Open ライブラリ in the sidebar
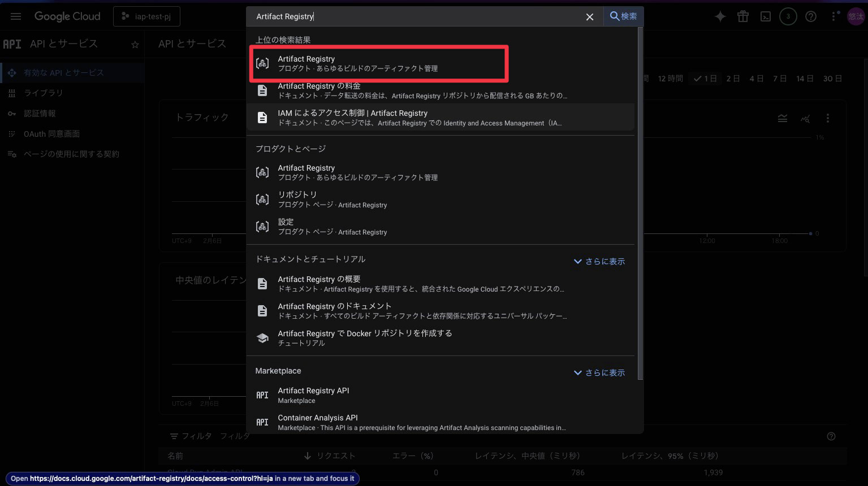The height and width of the screenshot is (486, 868). [72, 93]
